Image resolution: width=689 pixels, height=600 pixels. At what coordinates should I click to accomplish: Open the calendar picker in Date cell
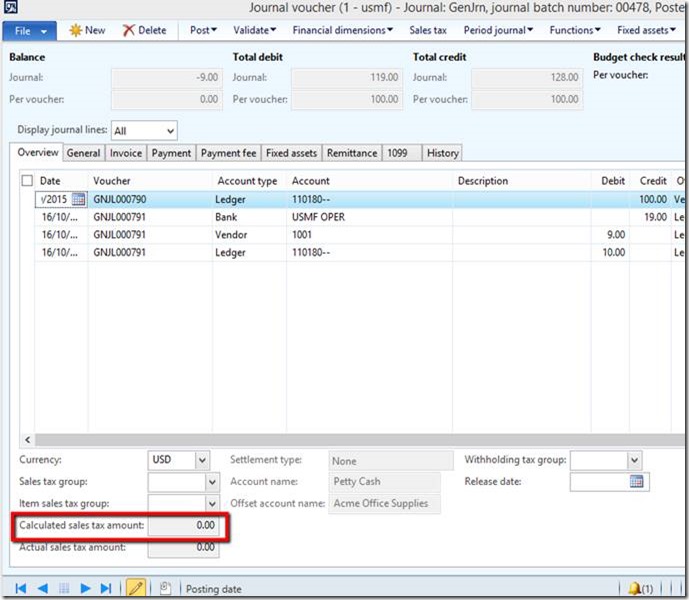click(78, 199)
